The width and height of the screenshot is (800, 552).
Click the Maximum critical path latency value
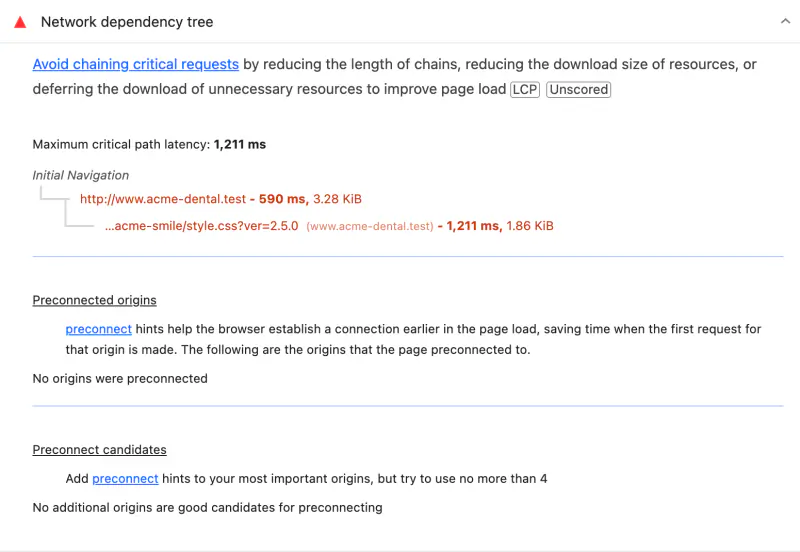pyautogui.click(x=240, y=144)
